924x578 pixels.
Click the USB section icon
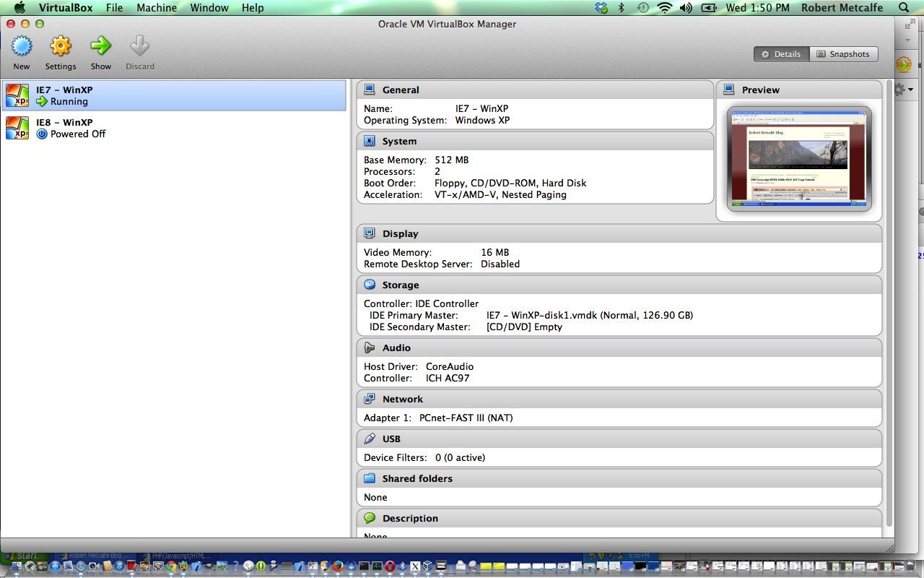[x=370, y=439]
